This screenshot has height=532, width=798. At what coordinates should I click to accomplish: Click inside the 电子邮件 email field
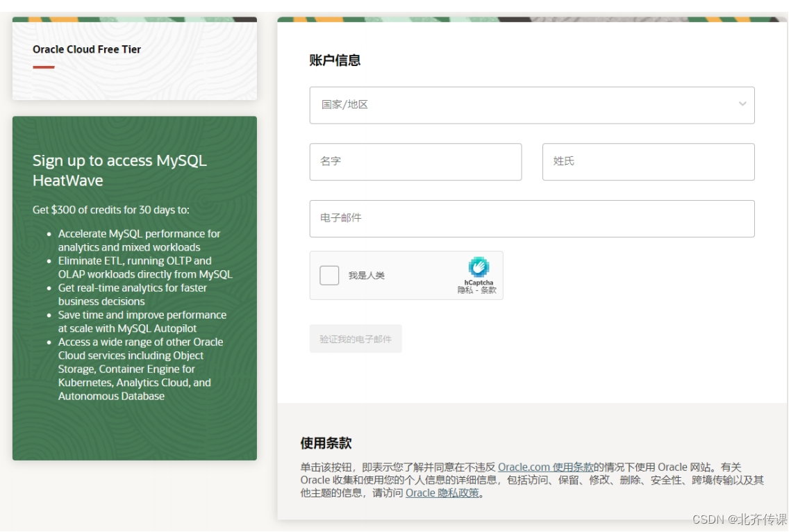[532, 218]
